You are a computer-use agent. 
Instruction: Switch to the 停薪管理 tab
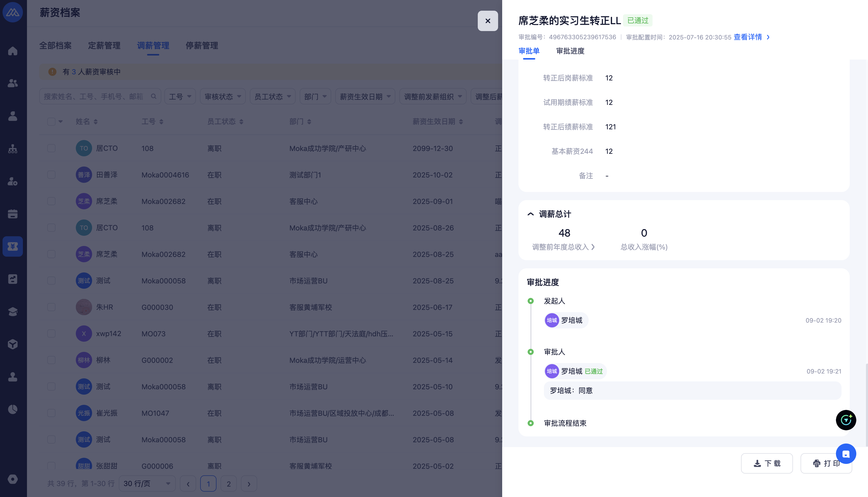pyautogui.click(x=201, y=46)
